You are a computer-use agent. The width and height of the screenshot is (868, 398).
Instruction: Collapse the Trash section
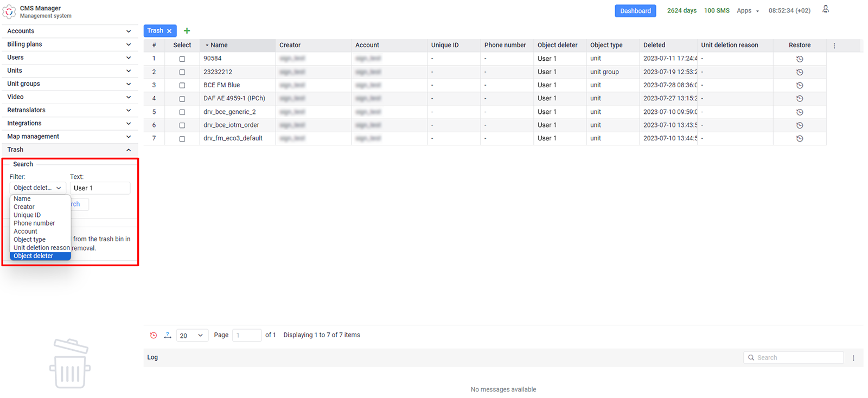point(70,150)
